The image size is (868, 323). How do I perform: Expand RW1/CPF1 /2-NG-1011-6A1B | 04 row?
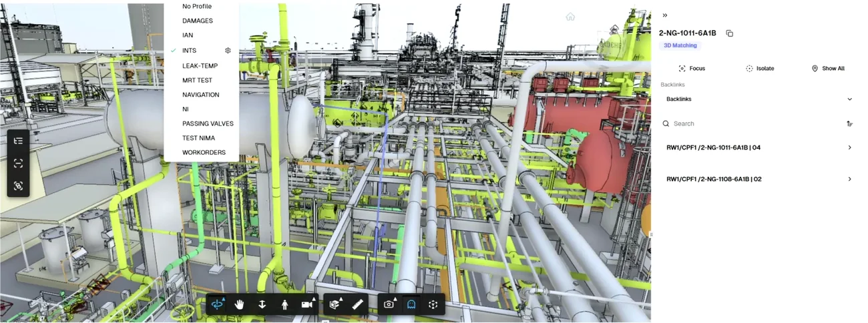pyautogui.click(x=759, y=147)
